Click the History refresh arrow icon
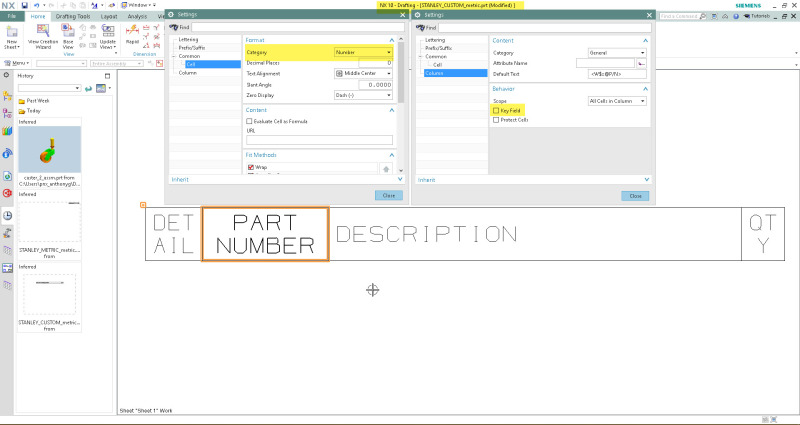Image resolution: width=800 pixels, height=425 pixels. pos(88,88)
